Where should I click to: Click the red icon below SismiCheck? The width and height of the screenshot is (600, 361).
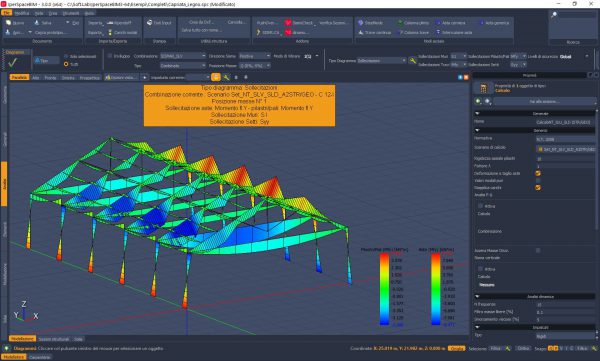tap(288, 33)
